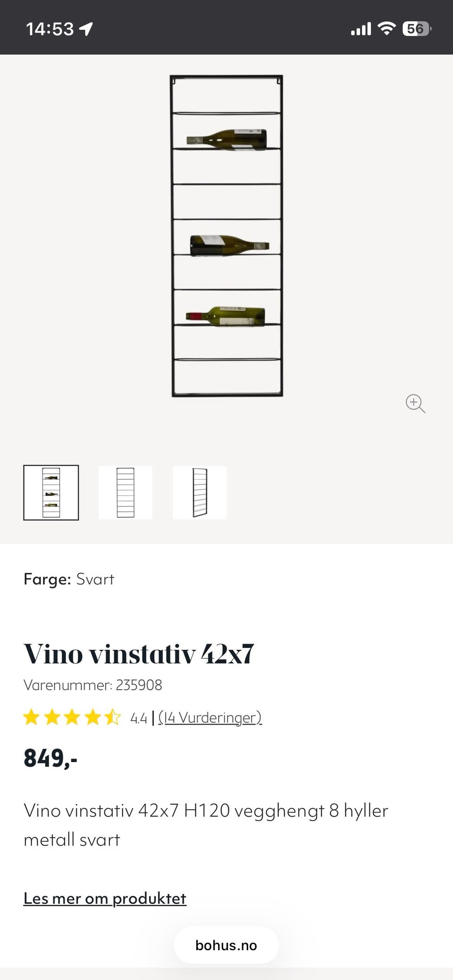Tap the battery indicator showing 56

(x=417, y=29)
